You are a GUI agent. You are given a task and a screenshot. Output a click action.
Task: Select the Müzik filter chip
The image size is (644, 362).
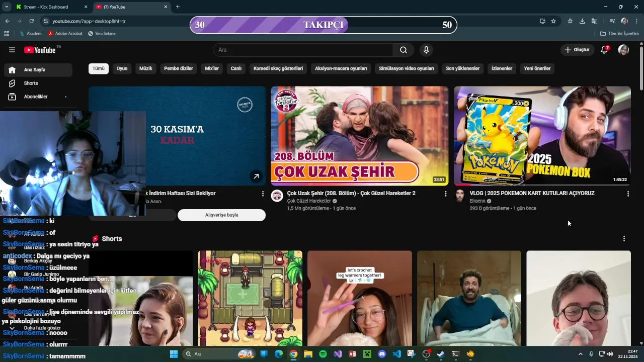coord(145,68)
